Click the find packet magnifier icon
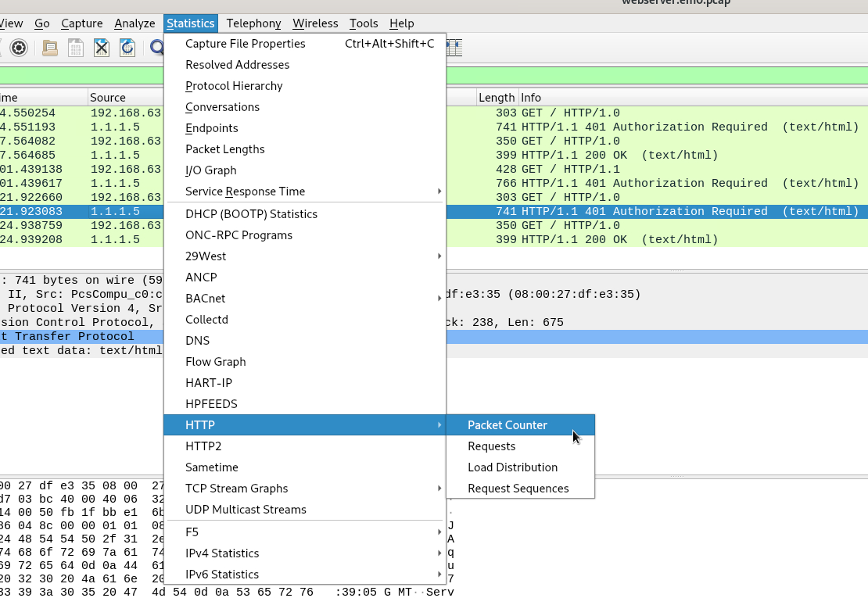The image size is (868, 598). [157, 48]
